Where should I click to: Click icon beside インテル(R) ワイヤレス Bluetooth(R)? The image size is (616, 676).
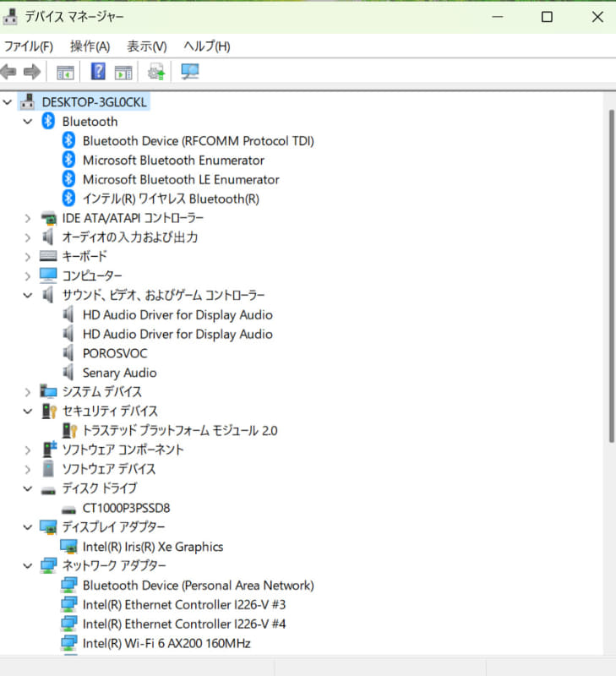click(68, 199)
